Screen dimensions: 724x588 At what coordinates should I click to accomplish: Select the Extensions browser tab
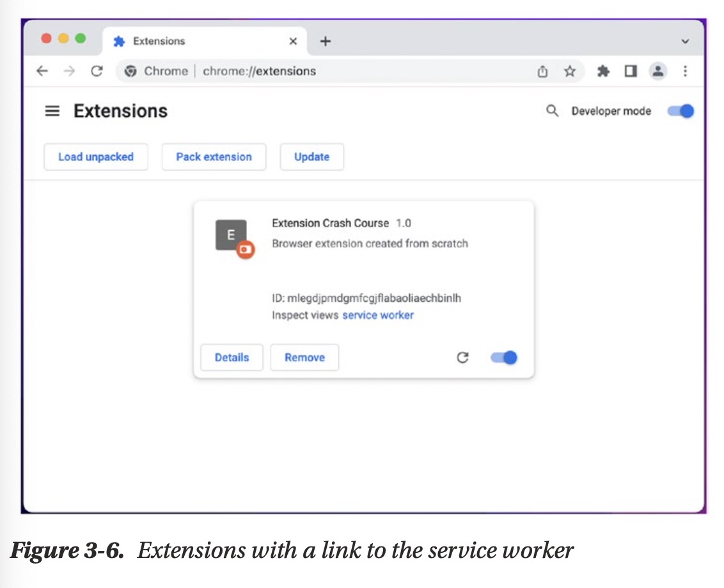click(192, 42)
